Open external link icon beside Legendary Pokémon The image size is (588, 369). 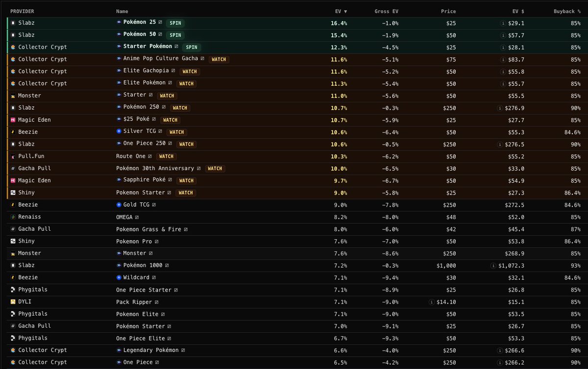tap(183, 350)
